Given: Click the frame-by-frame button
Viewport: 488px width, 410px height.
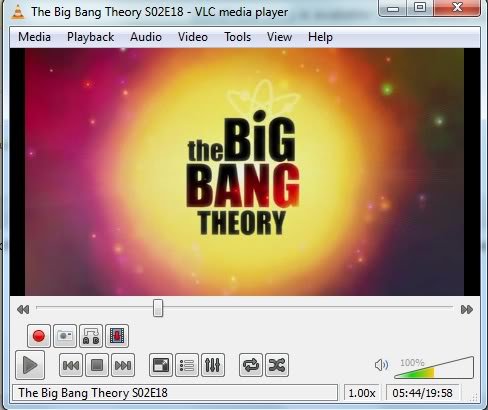Looking at the screenshot, I should click(x=117, y=336).
